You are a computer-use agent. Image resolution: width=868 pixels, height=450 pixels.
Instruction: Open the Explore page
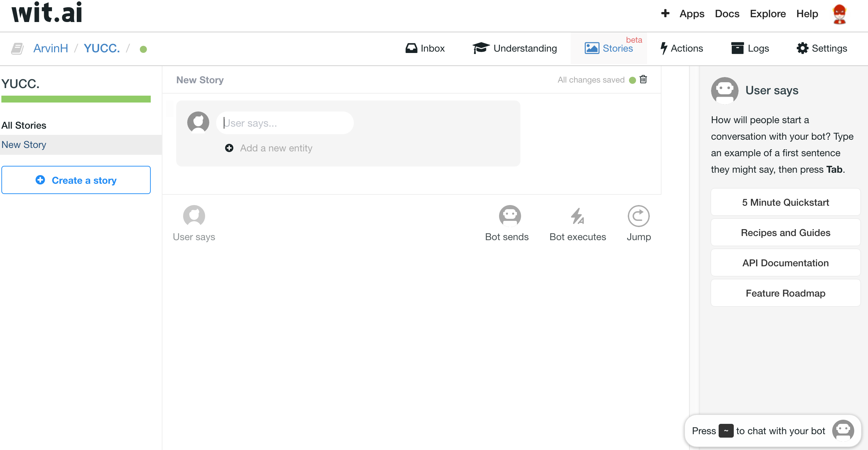(768, 14)
